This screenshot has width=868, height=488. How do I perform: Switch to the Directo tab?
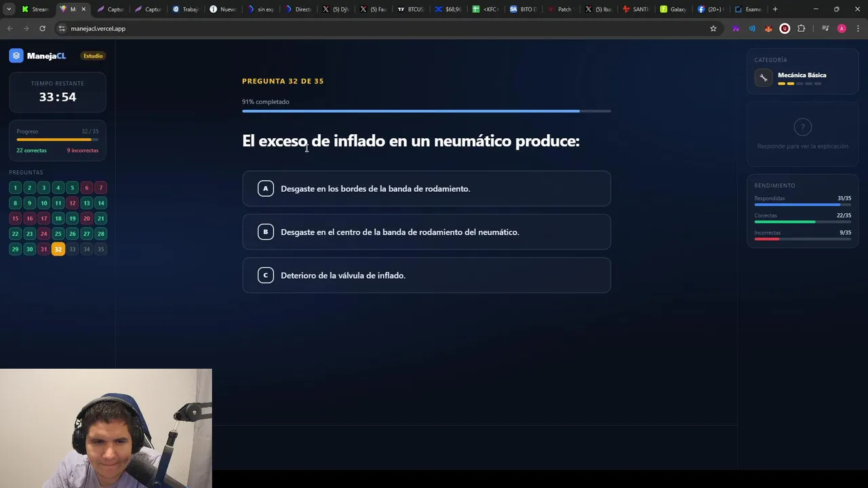(x=298, y=9)
